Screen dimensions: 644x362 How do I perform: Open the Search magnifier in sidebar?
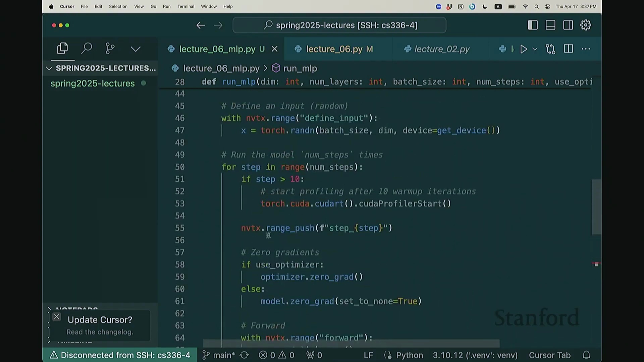click(x=87, y=49)
